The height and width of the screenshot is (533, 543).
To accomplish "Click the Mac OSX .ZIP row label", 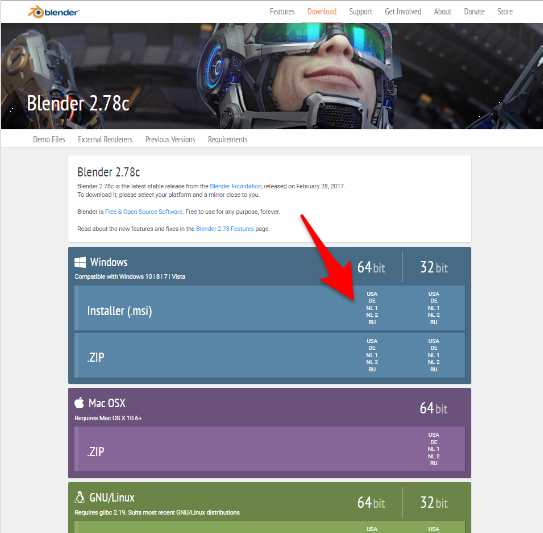I will (x=96, y=451).
